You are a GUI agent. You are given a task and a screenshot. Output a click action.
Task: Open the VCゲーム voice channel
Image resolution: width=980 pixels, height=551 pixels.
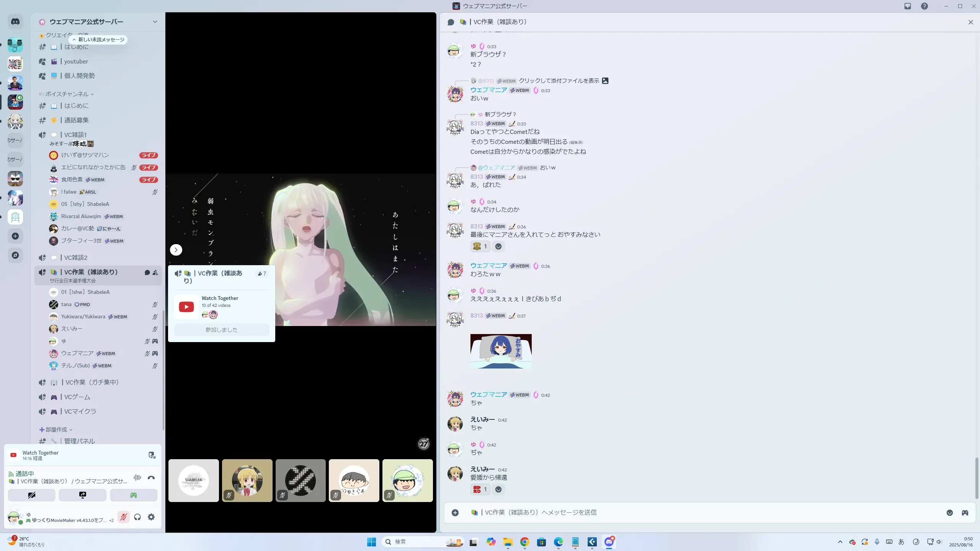77,397
